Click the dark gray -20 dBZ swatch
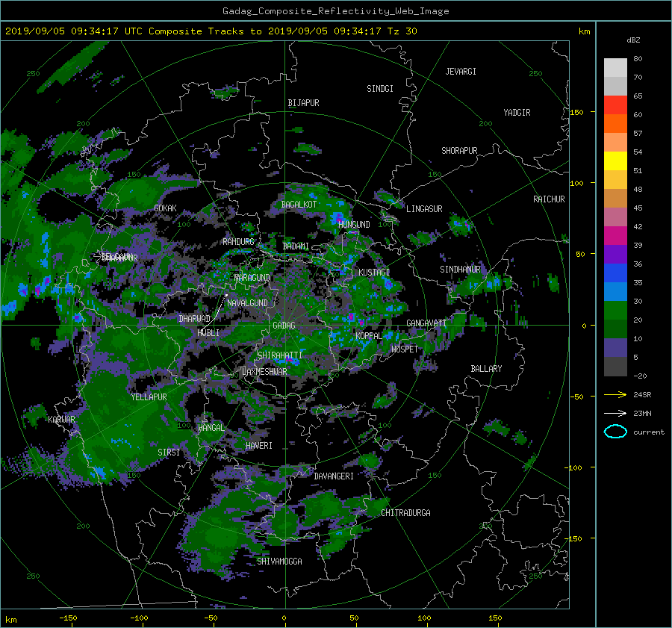The width and height of the screenshot is (672, 628). tap(615, 366)
